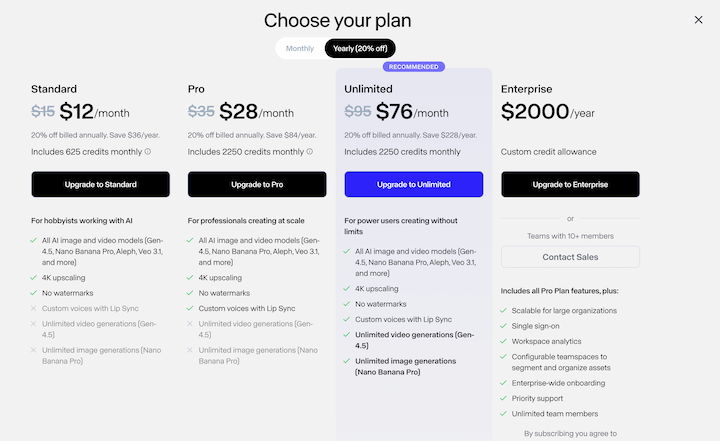This screenshot has height=441, width=720.
Task: Click info icon beside Pro 2250 credits
Action: [x=309, y=152]
